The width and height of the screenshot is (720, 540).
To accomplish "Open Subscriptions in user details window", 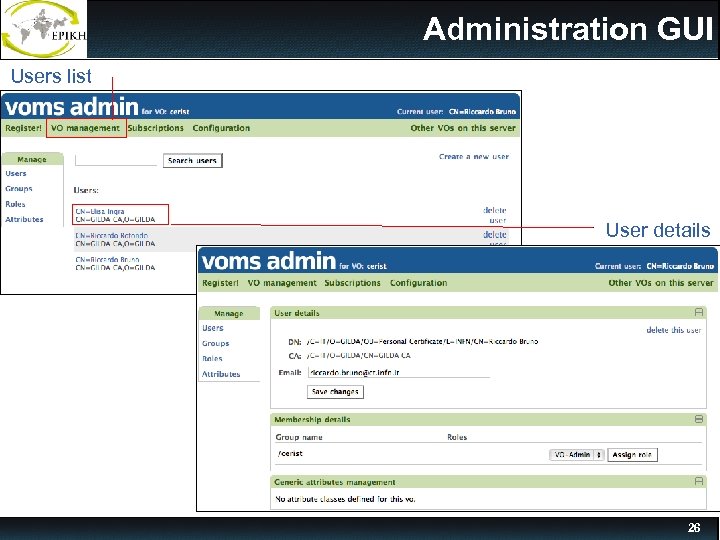I will pos(352,283).
